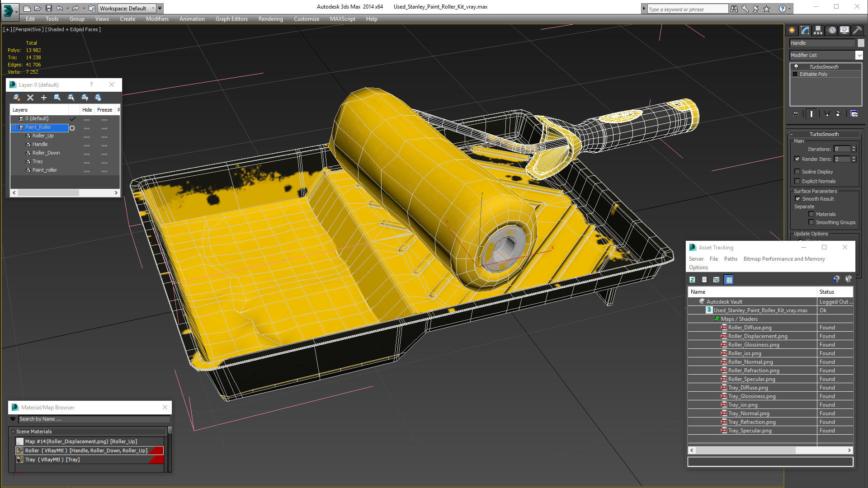Click the Handle object color swatch
Viewport: 868px width, 488px height.
tap(861, 43)
